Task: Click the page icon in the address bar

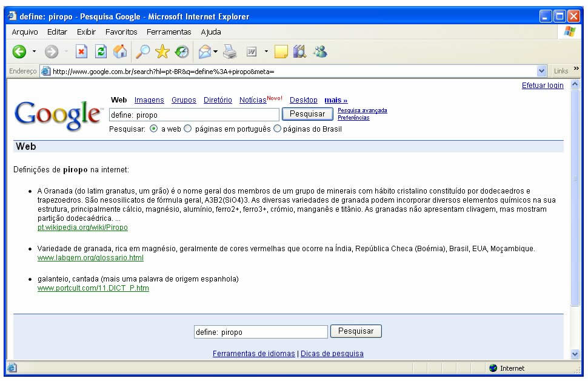Action: point(45,71)
